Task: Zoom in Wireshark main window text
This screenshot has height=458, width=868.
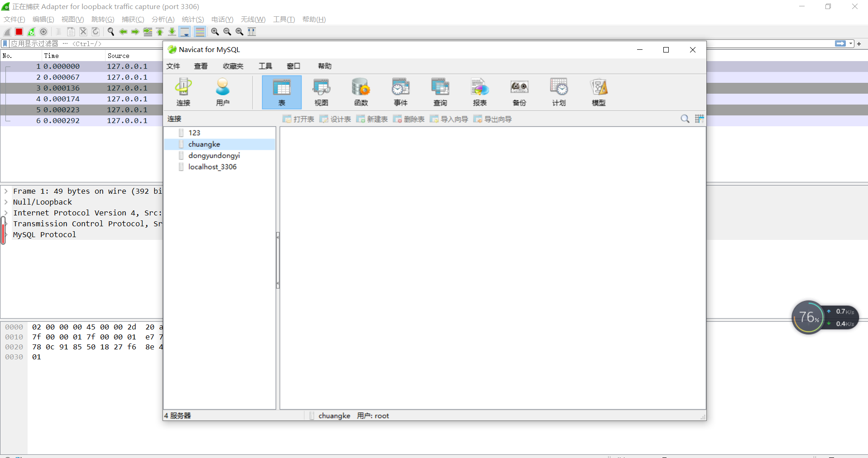Action: (215, 32)
